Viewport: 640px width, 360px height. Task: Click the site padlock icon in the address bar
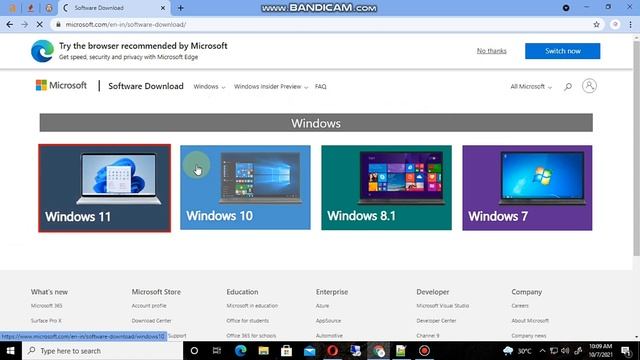(58, 24)
